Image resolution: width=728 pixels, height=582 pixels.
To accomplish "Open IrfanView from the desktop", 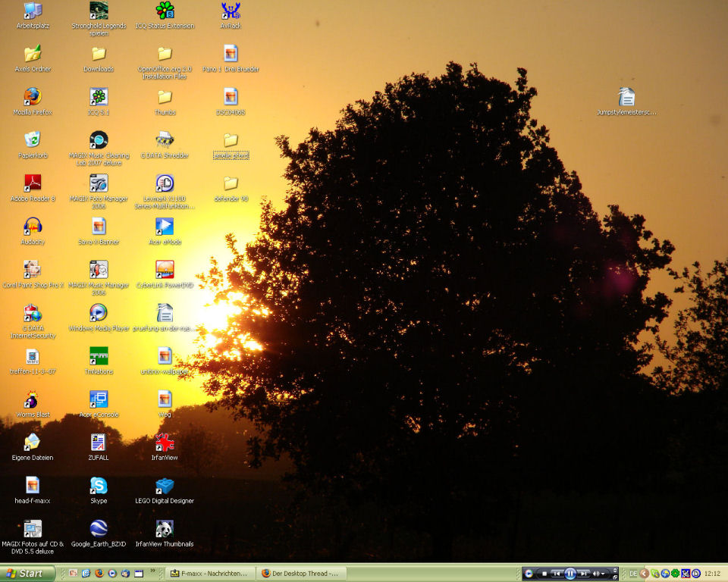I will (x=165, y=443).
